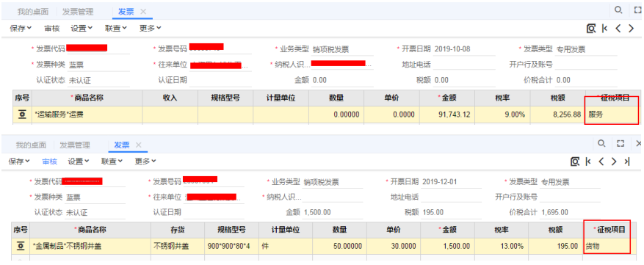
Task: Select the 发票 tab in the lower window
Action: tap(122, 145)
